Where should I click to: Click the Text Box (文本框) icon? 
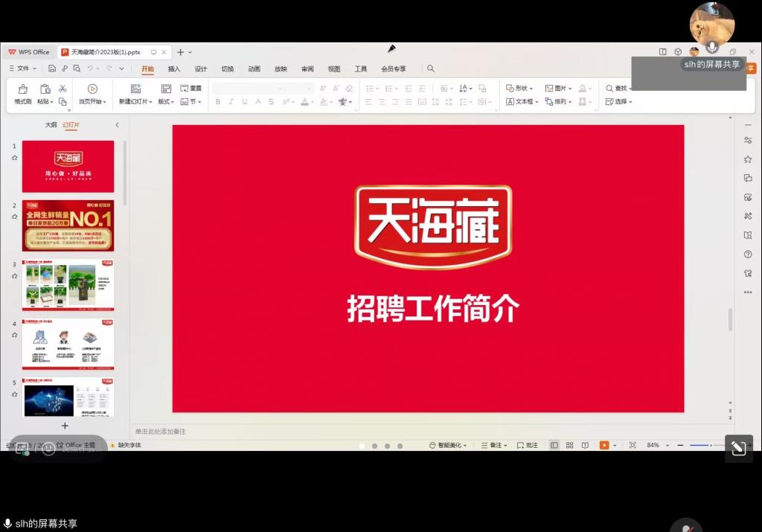[x=510, y=101]
